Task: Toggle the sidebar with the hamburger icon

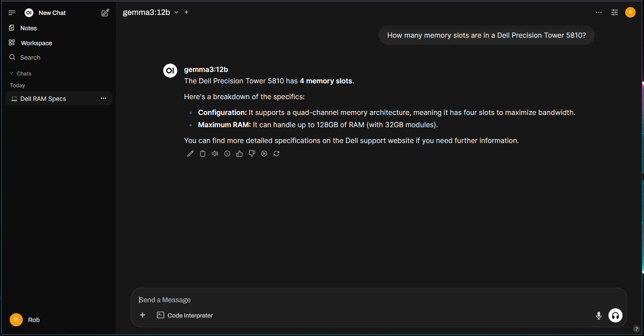Action: coord(12,13)
